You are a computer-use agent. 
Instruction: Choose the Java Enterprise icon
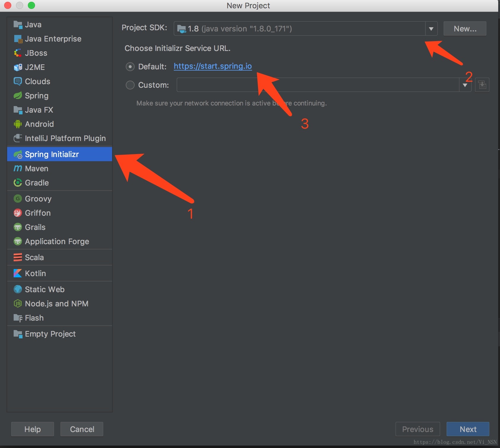[x=18, y=39]
